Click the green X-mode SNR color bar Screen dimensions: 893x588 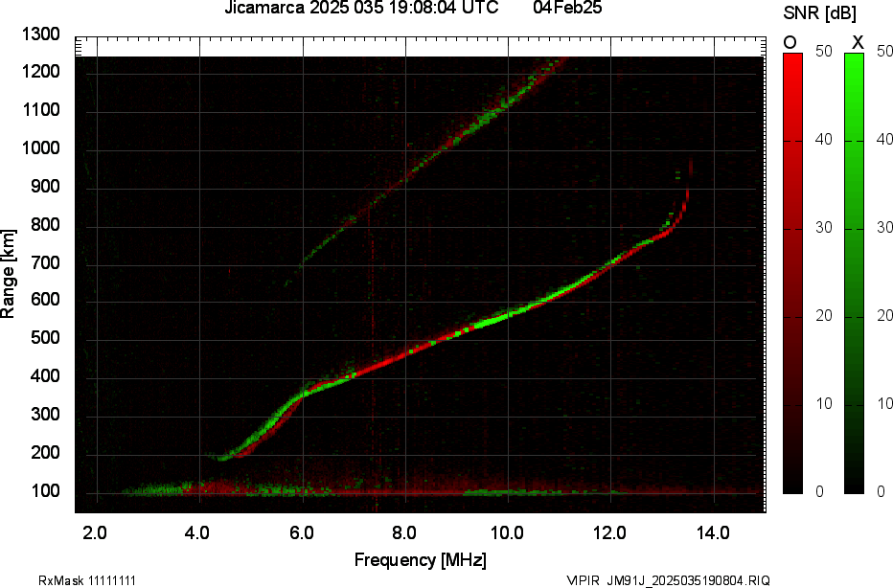point(854,273)
